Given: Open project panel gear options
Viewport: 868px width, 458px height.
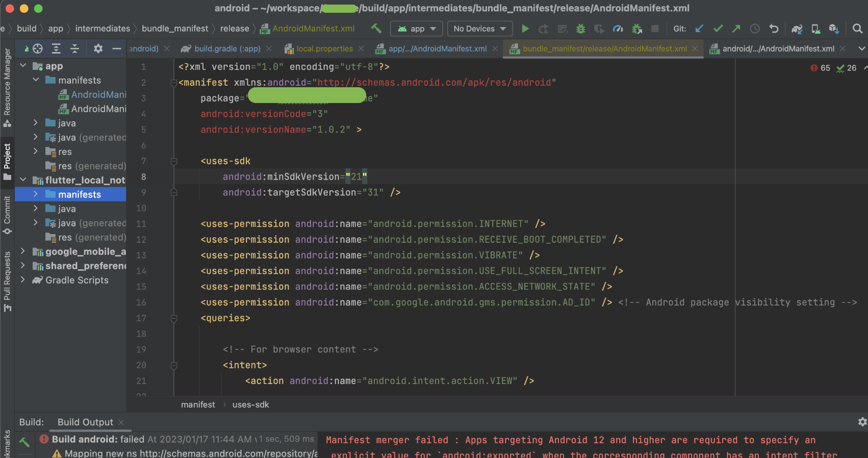Looking at the screenshot, I should point(98,48).
